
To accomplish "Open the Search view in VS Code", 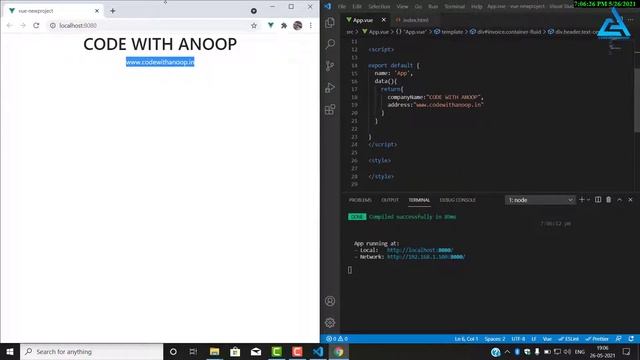I will (330, 44).
